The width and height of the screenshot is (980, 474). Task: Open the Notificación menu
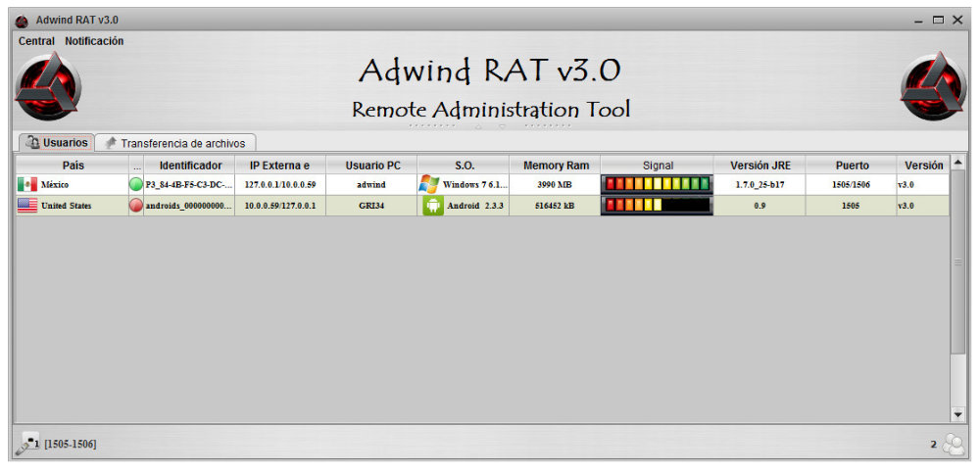(x=94, y=41)
